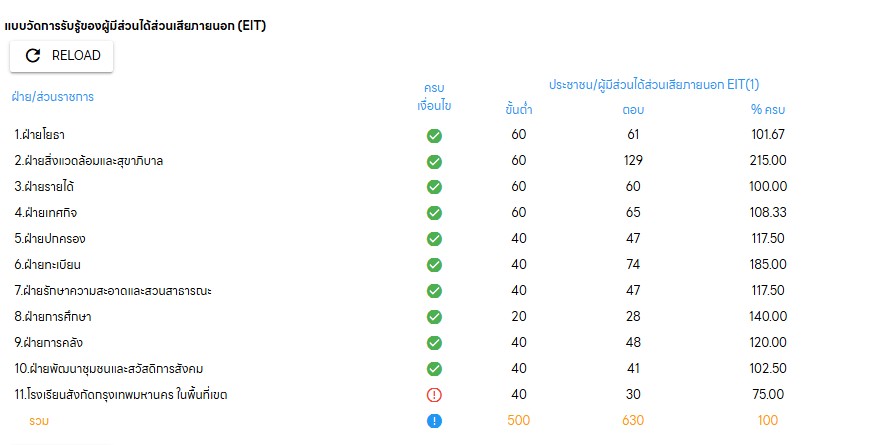Click the ครบเงื่อนไข column header

point(434,97)
